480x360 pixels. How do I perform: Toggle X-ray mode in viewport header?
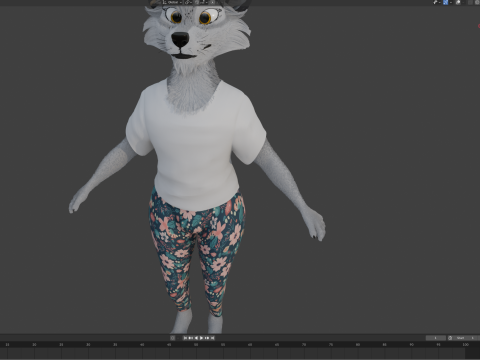(x=470, y=2)
